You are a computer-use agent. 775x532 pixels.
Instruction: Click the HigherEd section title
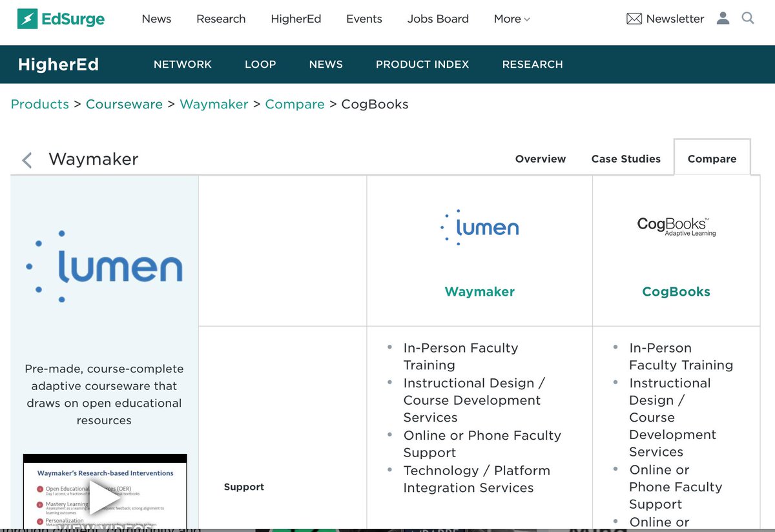point(58,65)
